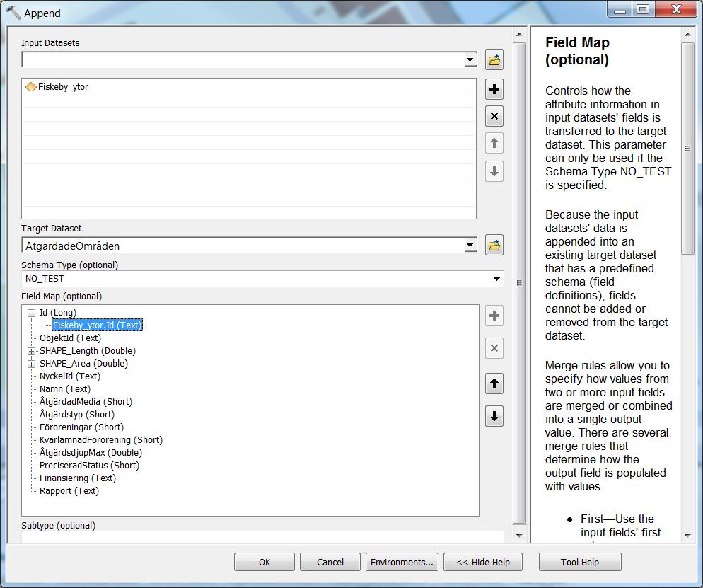Select Fiskeby_ytor.Id (Text) sub-field
The image size is (703, 588).
pyautogui.click(x=98, y=325)
